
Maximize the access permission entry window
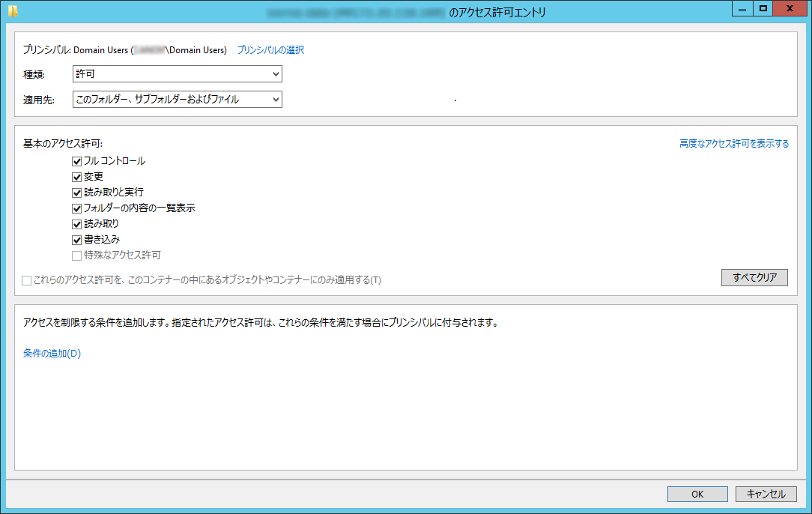click(763, 9)
